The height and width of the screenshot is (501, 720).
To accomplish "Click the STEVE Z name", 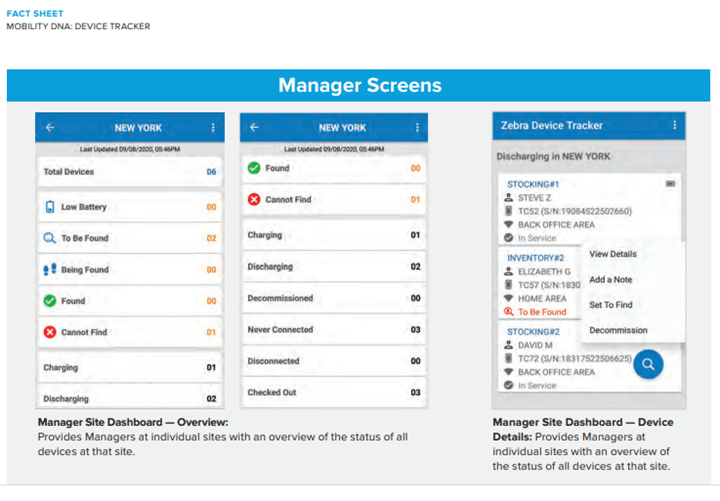I will click(534, 198).
